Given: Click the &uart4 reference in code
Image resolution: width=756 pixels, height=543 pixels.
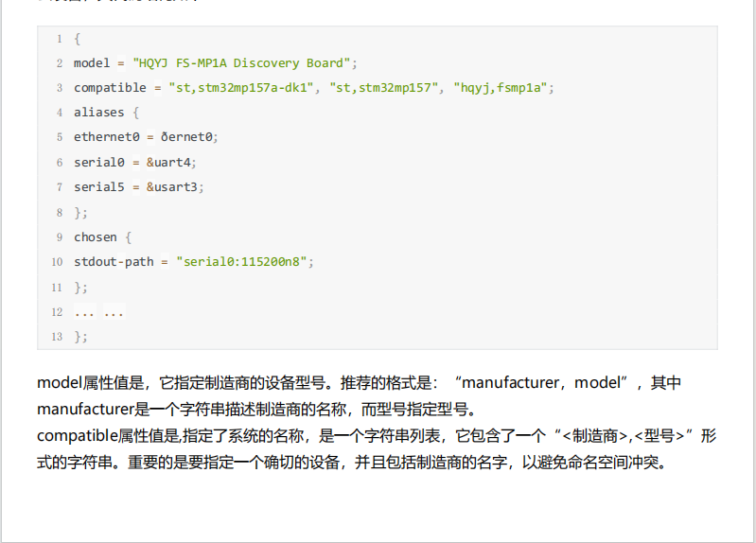Looking at the screenshot, I should click(169, 162).
